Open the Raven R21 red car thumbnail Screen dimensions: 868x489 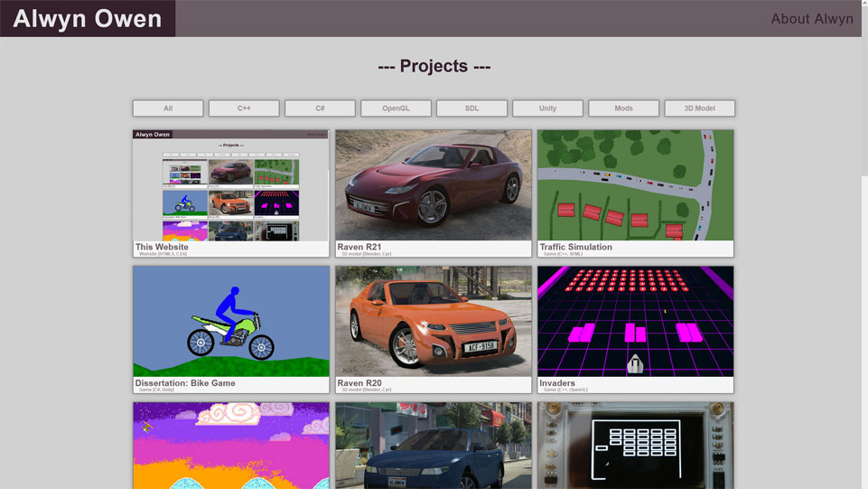pos(434,185)
